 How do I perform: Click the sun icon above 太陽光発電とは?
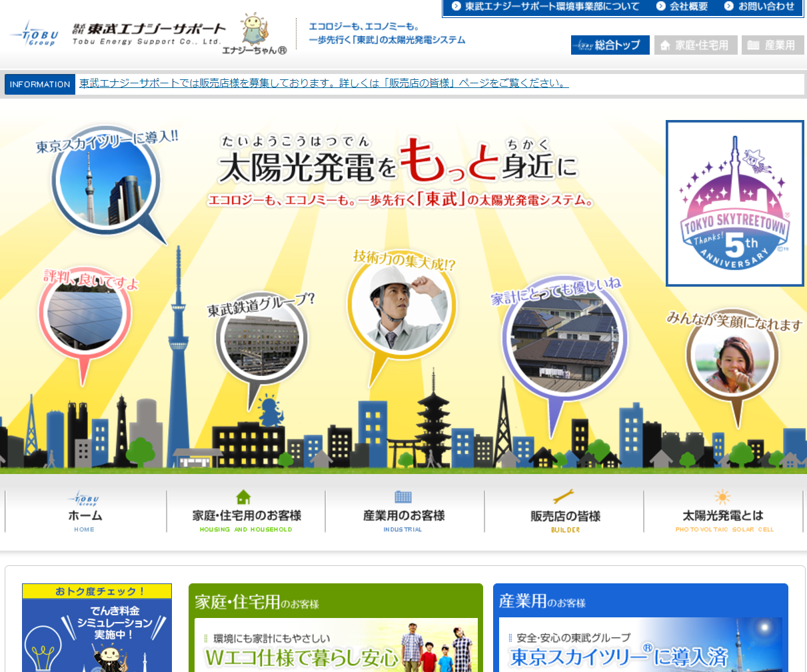click(x=722, y=497)
